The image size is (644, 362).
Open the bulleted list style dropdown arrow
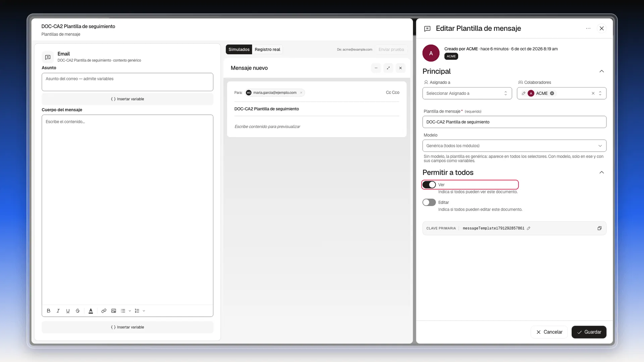point(130,311)
